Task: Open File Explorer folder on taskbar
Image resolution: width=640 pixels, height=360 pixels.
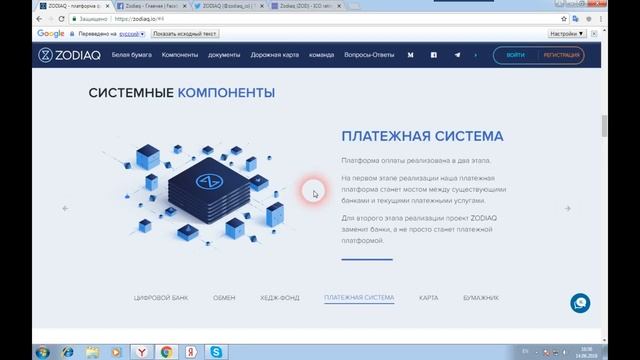Action: click(92, 352)
